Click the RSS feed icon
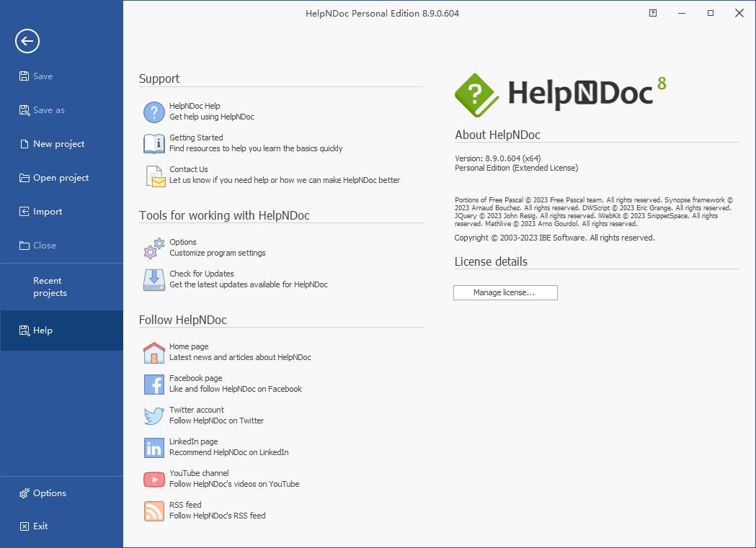 click(154, 510)
